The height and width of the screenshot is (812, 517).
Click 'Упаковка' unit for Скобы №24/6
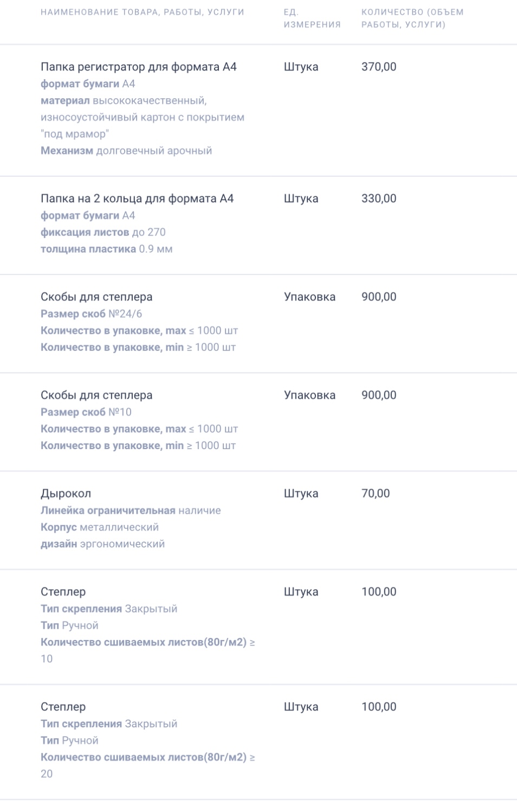click(x=309, y=297)
